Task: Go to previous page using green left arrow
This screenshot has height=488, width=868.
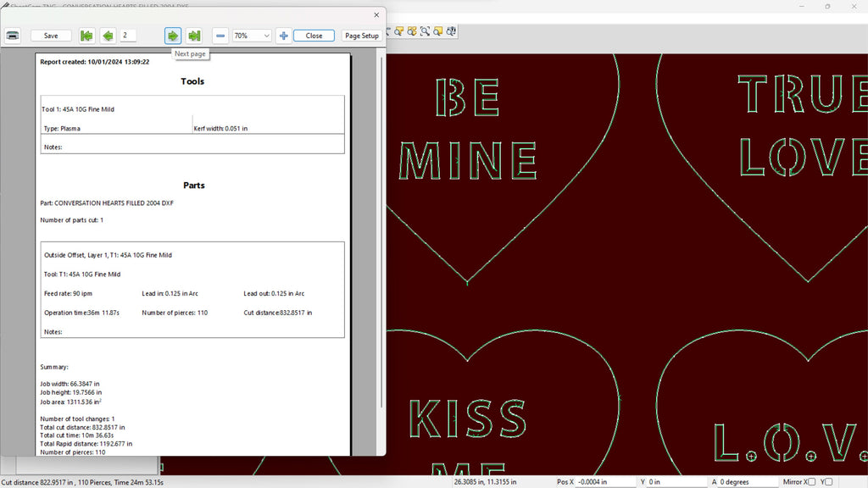Action: click(108, 36)
